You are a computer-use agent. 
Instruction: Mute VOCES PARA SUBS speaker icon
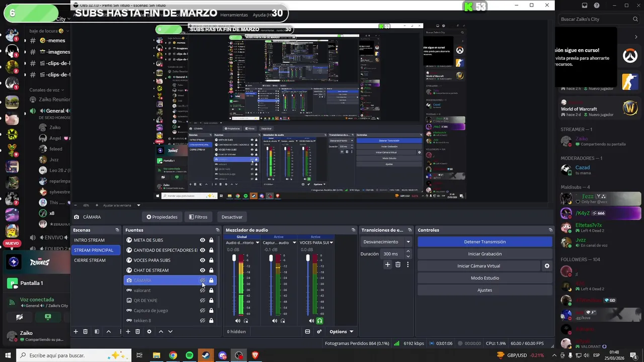[x=311, y=321]
